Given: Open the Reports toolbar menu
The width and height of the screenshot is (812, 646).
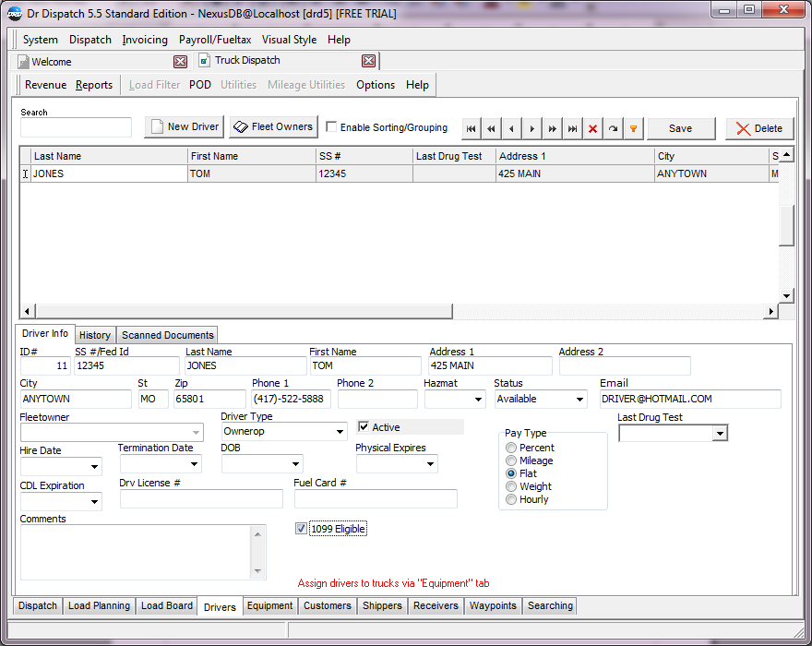Looking at the screenshot, I should [94, 85].
